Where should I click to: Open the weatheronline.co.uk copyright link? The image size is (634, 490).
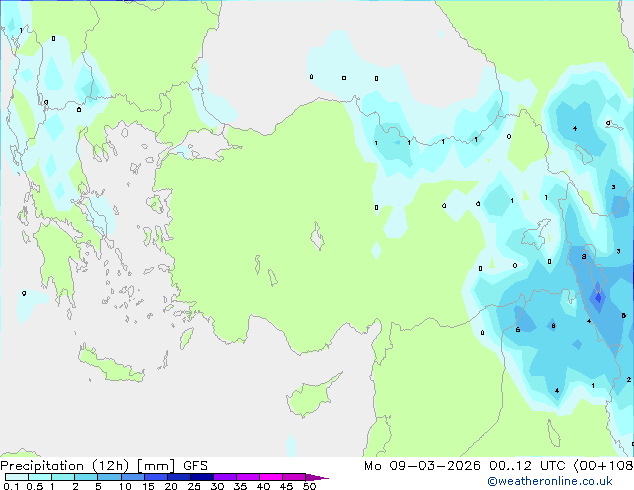pyautogui.click(x=549, y=481)
